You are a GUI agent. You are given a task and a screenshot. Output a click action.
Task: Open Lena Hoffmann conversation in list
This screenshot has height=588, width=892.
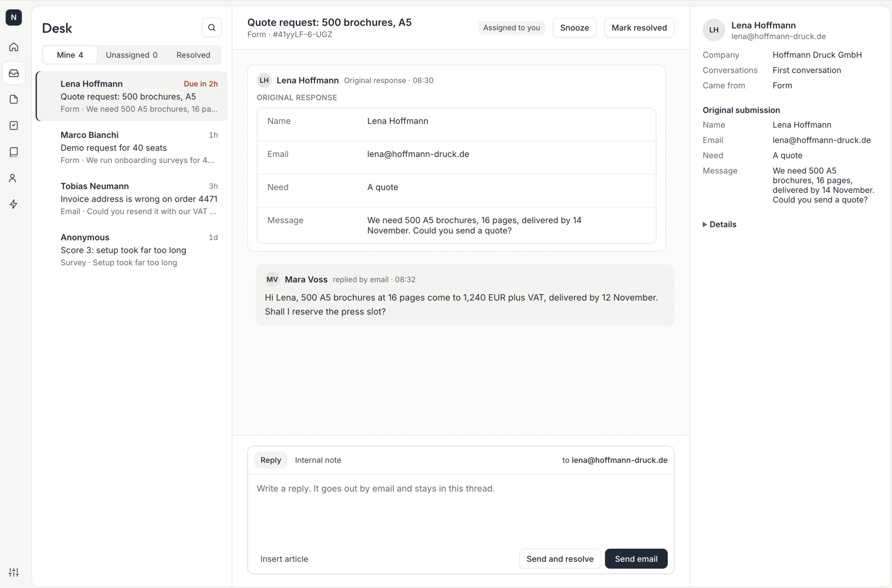click(132, 96)
